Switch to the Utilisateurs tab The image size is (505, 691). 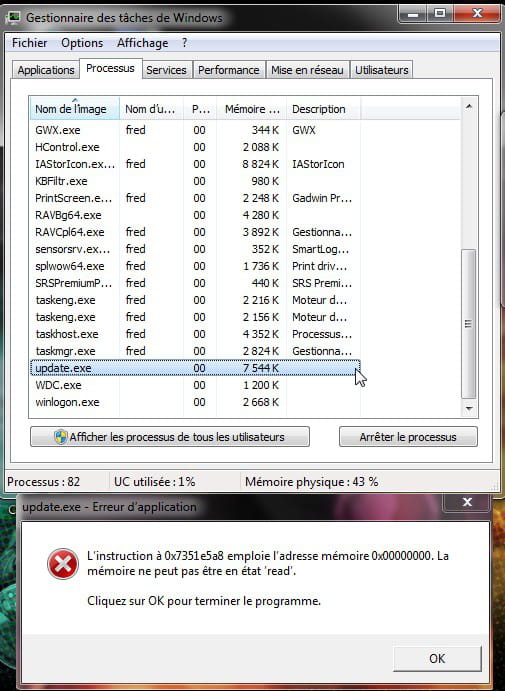(382, 70)
